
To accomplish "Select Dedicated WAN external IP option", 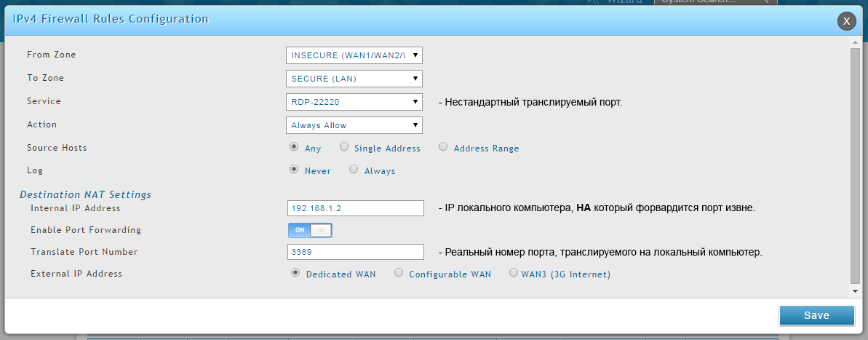I will 295,273.
